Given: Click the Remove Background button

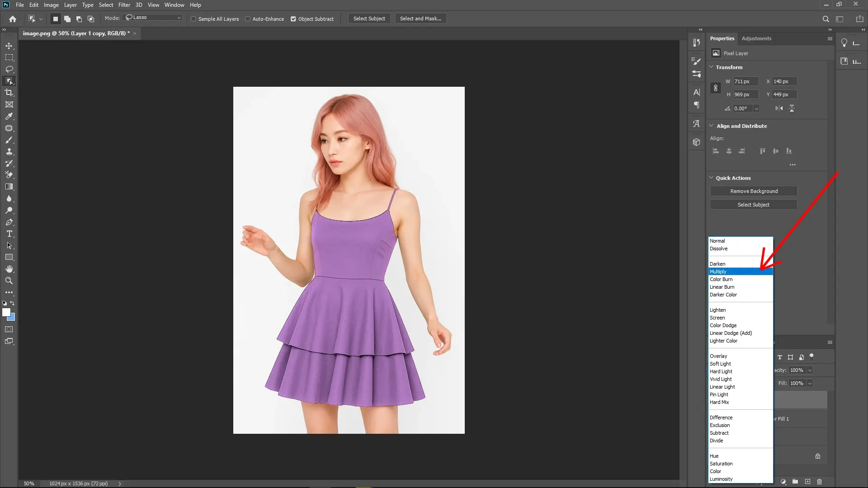Looking at the screenshot, I should (x=753, y=191).
